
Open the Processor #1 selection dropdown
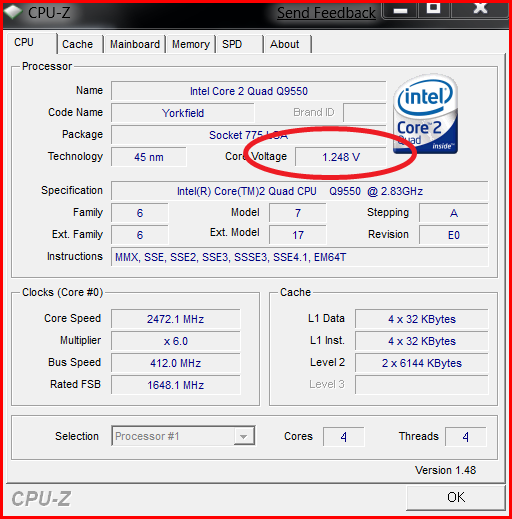[x=183, y=436]
